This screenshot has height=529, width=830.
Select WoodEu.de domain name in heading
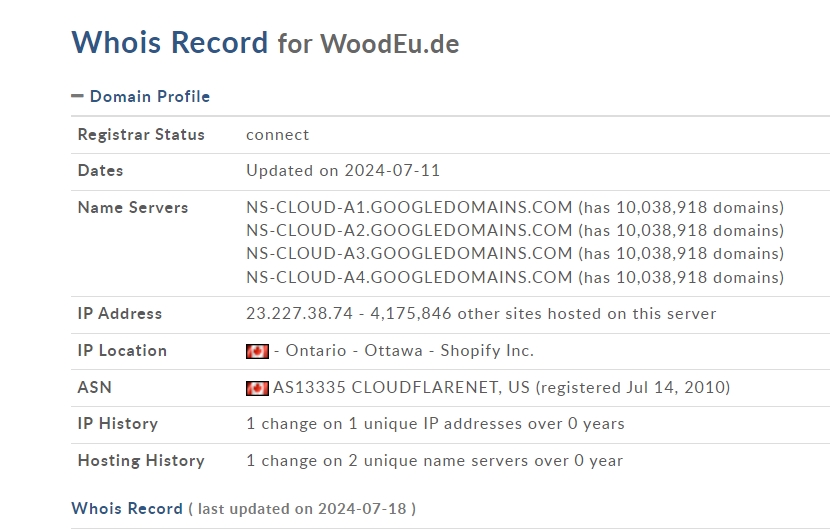point(390,43)
